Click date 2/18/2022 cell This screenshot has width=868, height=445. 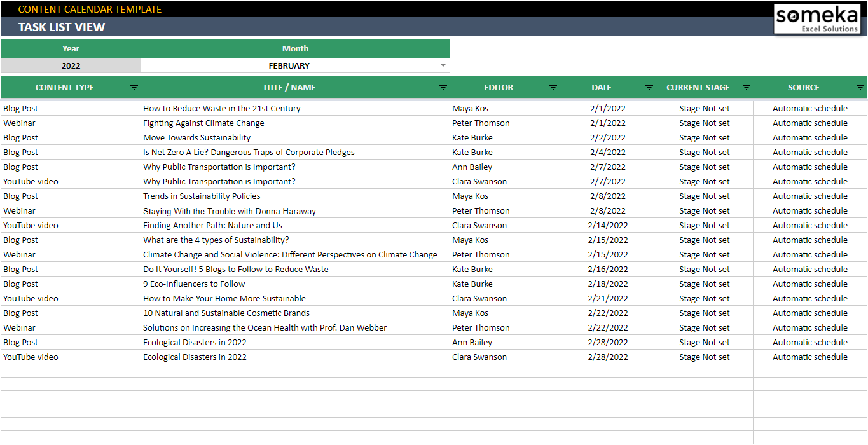click(607, 284)
